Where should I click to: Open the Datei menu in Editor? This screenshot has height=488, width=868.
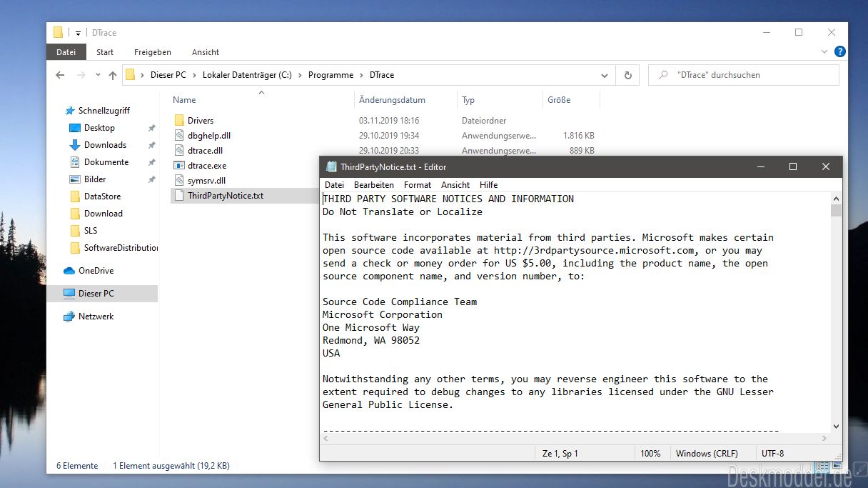pos(334,185)
